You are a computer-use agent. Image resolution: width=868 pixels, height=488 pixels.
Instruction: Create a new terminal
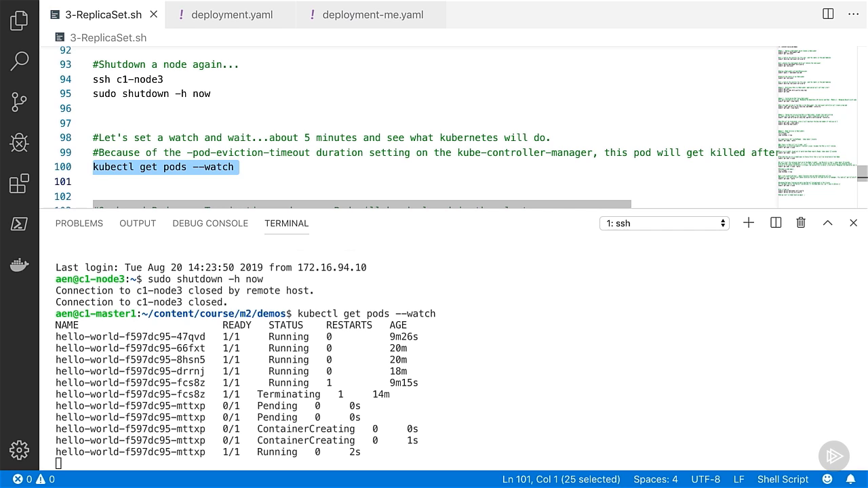749,223
